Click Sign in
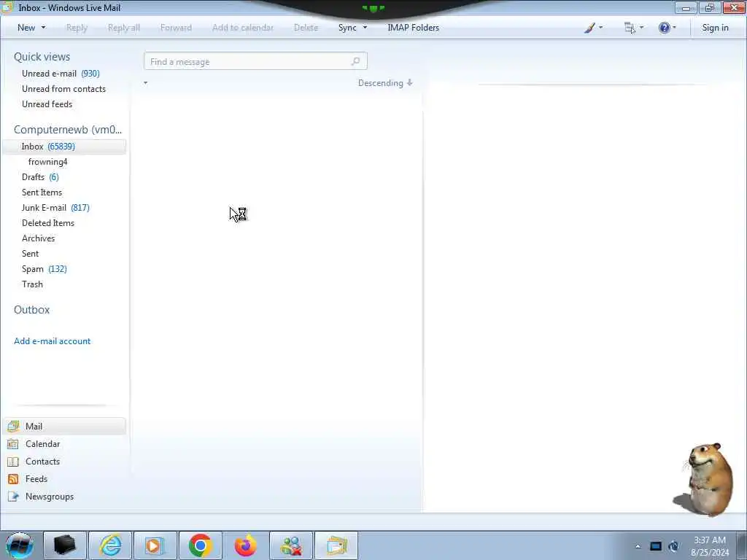Screen dimensions: 747x560 coord(715,28)
